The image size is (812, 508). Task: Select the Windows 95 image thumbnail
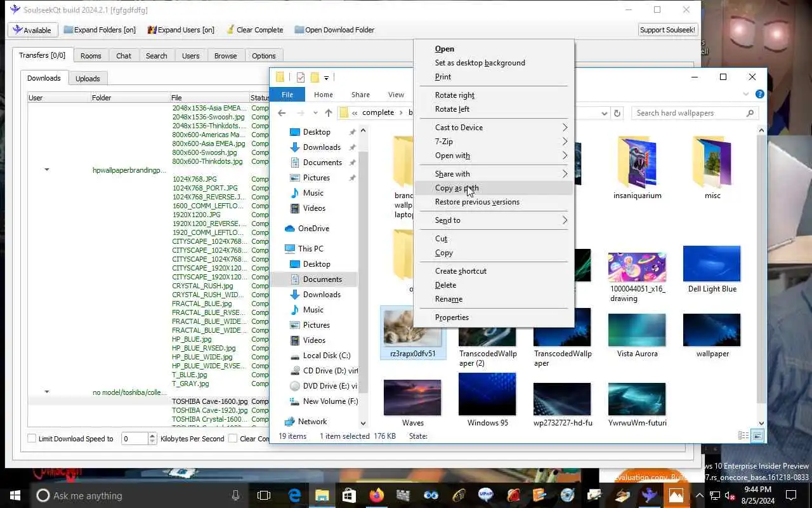pos(487,399)
